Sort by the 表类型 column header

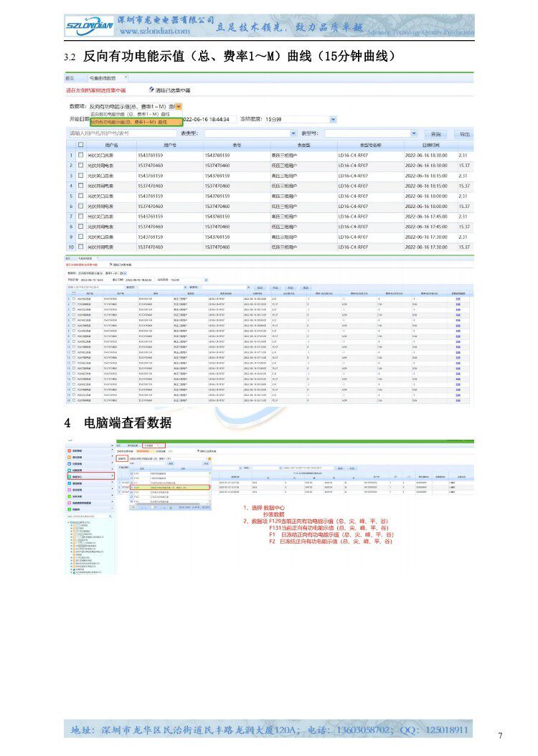303,145
